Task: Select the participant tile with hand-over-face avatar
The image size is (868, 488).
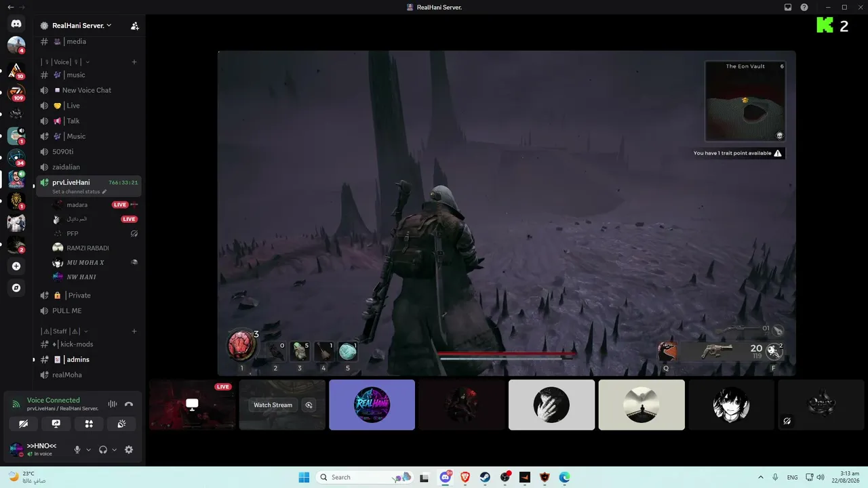Action: click(551, 405)
